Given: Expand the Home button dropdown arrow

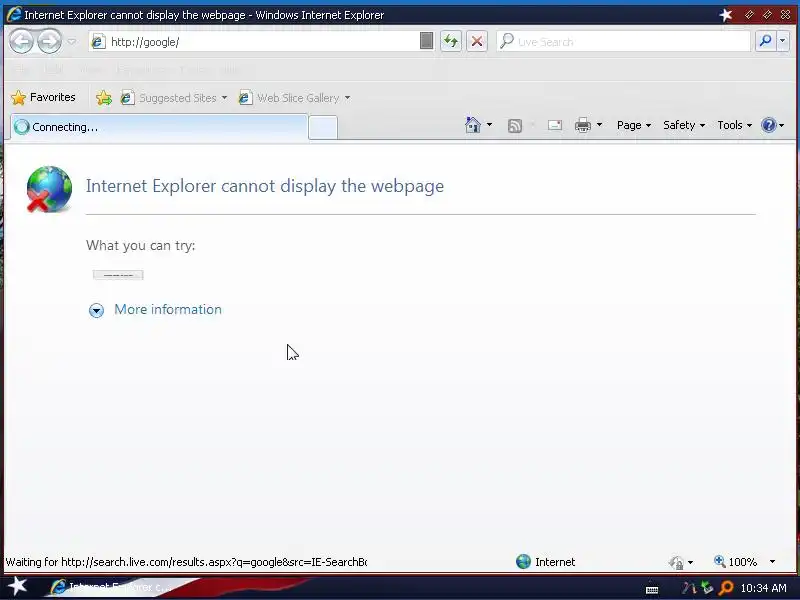Looking at the screenshot, I should click(x=489, y=124).
